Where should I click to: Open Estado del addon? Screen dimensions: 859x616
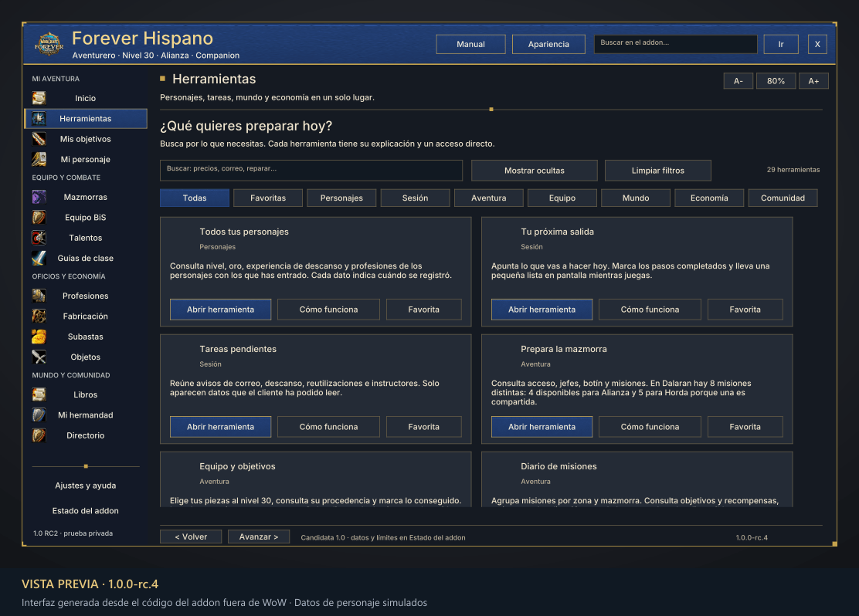(x=86, y=511)
